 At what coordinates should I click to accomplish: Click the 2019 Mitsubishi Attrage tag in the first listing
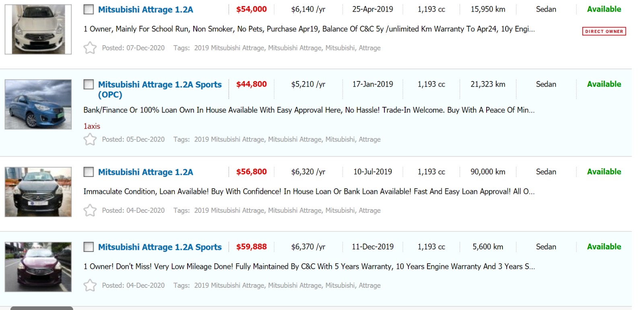click(229, 48)
